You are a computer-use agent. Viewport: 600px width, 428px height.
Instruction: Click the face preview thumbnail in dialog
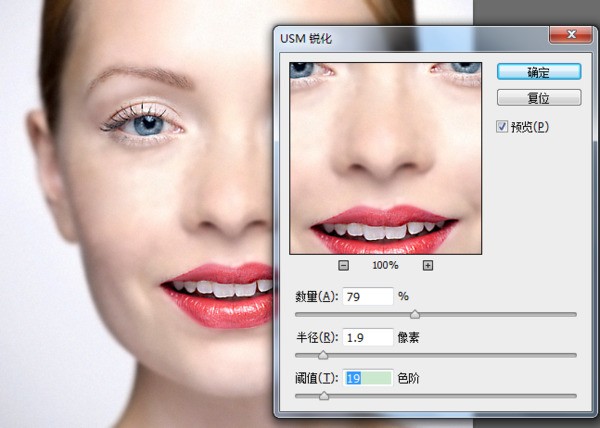pyautogui.click(x=385, y=158)
